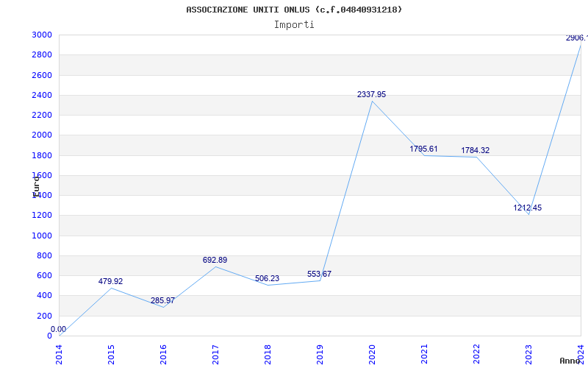The width and height of the screenshot is (588, 368).
Task: Click the Euro y-axis title
Action: click(x=36, y=186)
